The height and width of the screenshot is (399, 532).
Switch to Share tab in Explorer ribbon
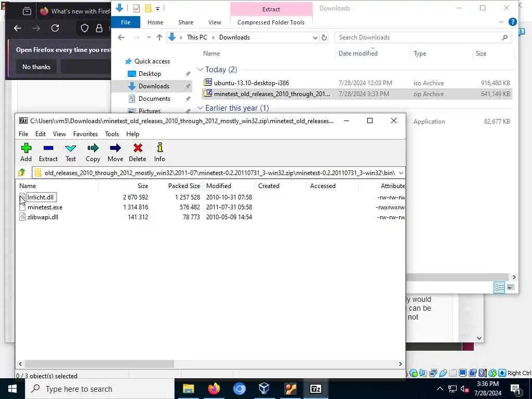point(185,22)
